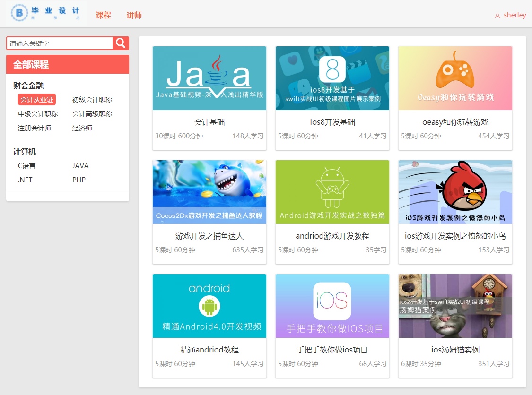The width and height of the screenshot is (532, 395).
Task: Open the shark fishing game course image
Action: [x=209, y=192]
